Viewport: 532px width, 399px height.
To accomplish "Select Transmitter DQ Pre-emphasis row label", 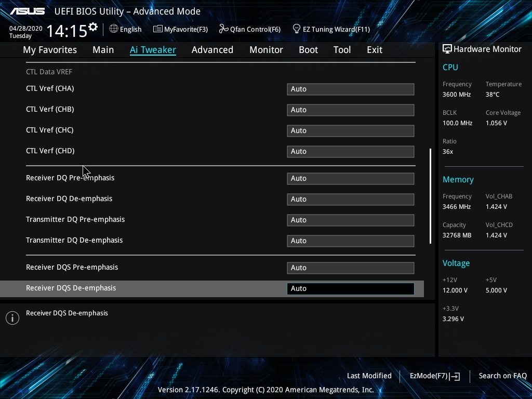I will pyautogui.click(x=75, y=219).
